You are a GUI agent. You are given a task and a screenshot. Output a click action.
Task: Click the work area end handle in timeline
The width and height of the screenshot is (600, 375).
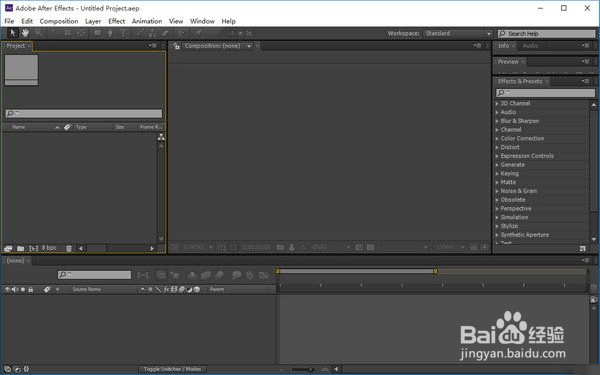435,271
